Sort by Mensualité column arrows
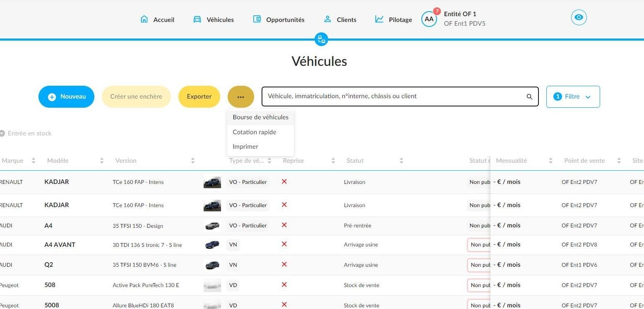 (550, 161)
